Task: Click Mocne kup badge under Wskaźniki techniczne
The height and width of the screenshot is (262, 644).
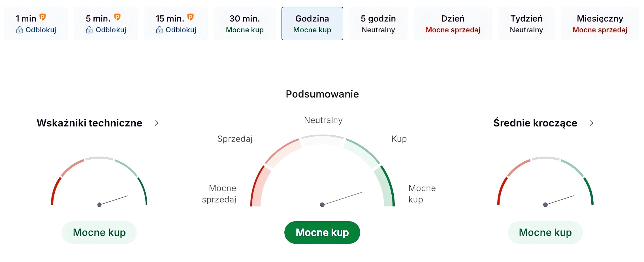Action: 99,233
